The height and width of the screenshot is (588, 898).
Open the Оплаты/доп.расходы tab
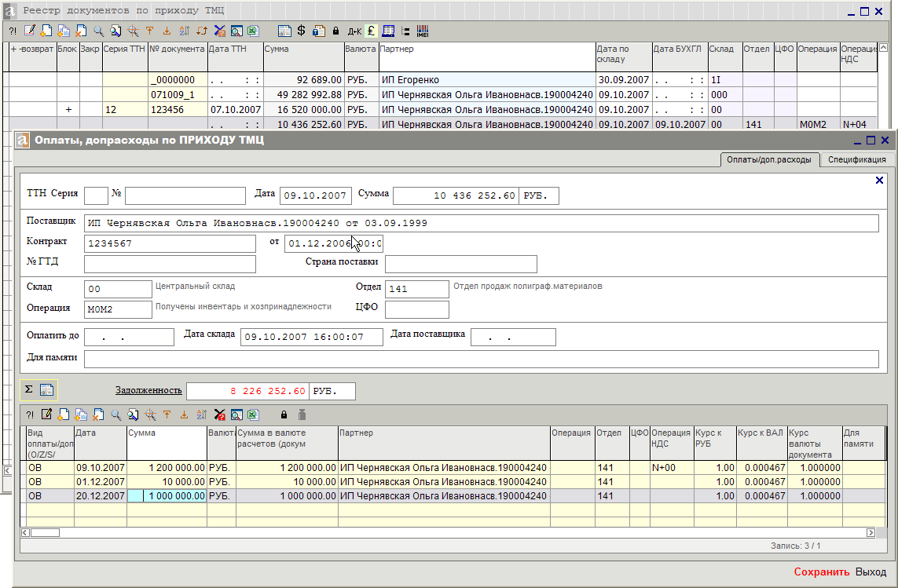(769, 159)
